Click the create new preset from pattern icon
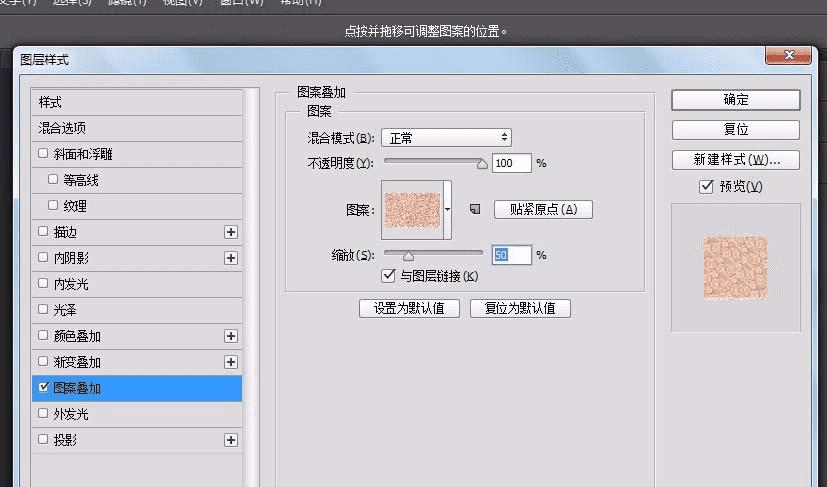Image resolution: width=827 pixels, height=487 pixels. click(x=475, y=209)
